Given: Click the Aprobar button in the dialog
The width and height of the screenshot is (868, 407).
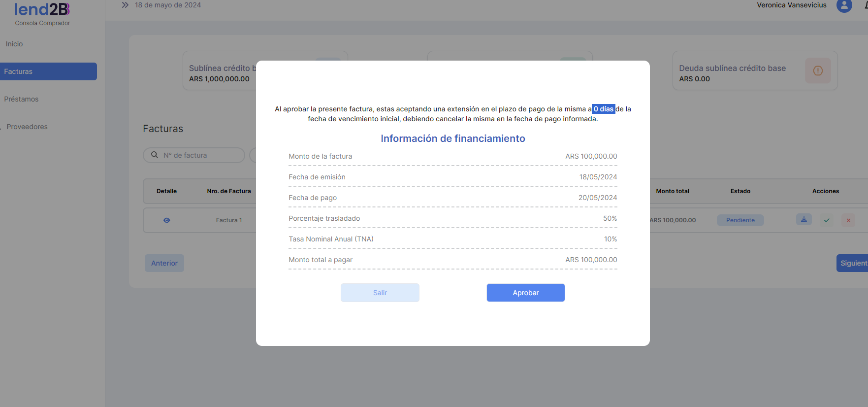Looking at the screenshot, I should click(x=525, y=293).
